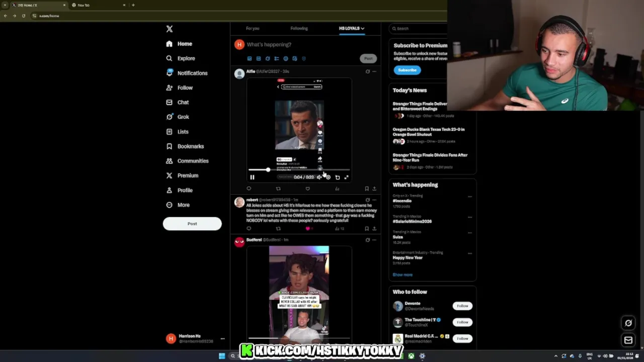The height and width of the screenshot is (362, 644).
Task: Open more options on Alfie's post
Action: (x=374, y=71)
